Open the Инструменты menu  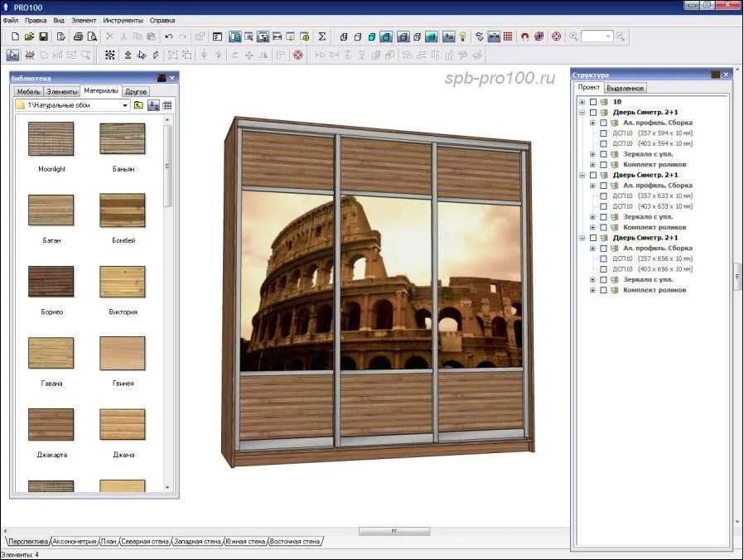point(123,21)
